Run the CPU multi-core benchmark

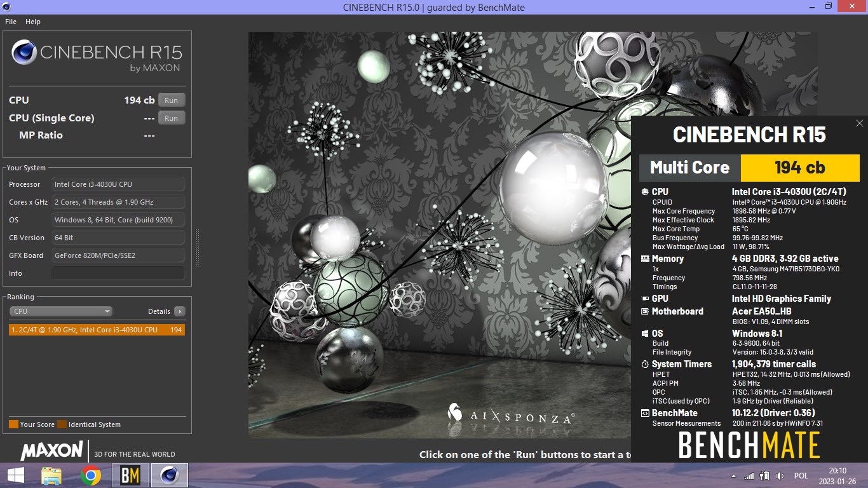(x=172, y=100)
